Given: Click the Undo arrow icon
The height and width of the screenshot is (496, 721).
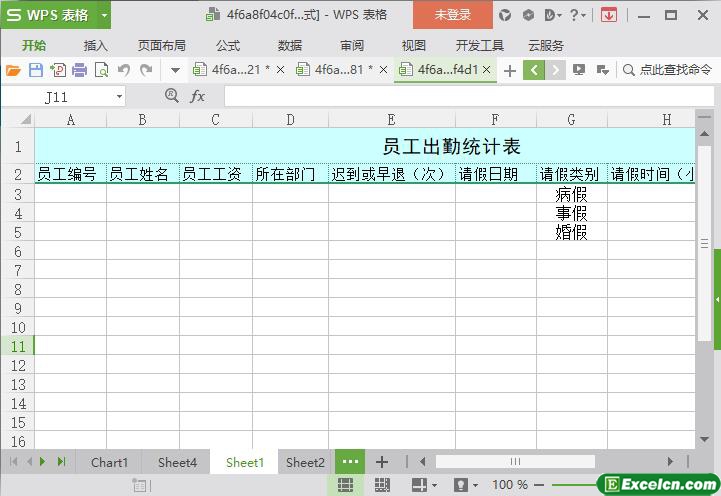Looking at the screenshot, I should pyautogui.click(x=124, y=70).
